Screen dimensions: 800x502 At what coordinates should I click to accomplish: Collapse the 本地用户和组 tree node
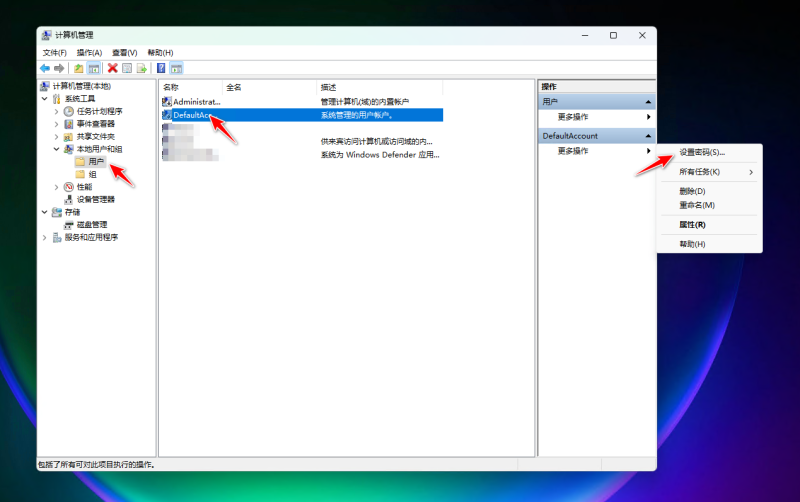point(57,149)
